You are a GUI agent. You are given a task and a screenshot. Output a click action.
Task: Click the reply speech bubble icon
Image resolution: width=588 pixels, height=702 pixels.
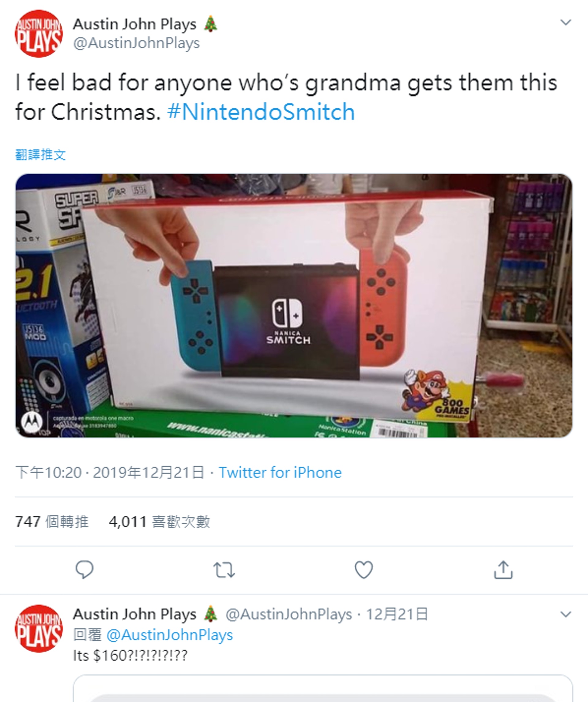pyautogui.click(x=85, y=570)
